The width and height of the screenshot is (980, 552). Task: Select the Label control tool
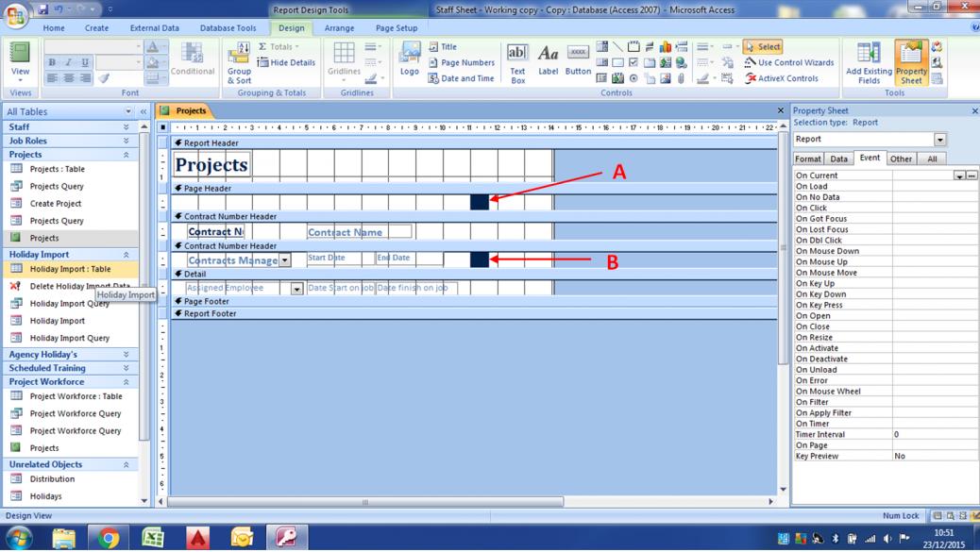(x=548, y=60)
